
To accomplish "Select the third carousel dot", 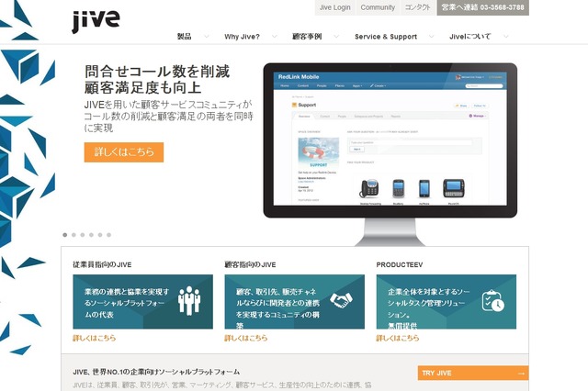I will (x=83, y=235).
